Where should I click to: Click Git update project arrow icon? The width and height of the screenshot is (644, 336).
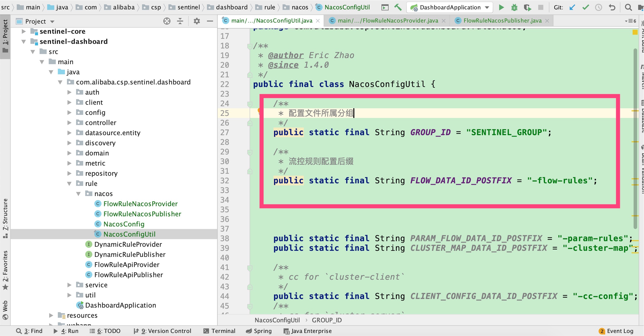coord(572,7)
